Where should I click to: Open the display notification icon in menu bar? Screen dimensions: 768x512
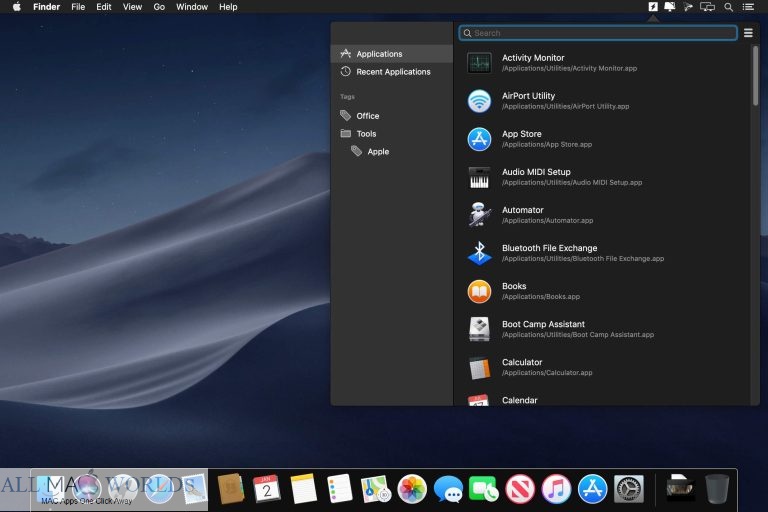click(x=670, y=7)
